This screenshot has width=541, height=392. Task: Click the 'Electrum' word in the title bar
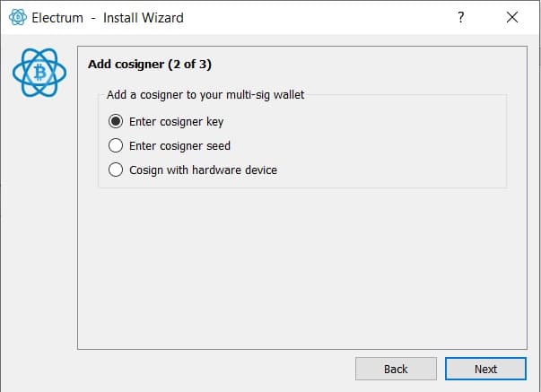click(x=57, y=18)
